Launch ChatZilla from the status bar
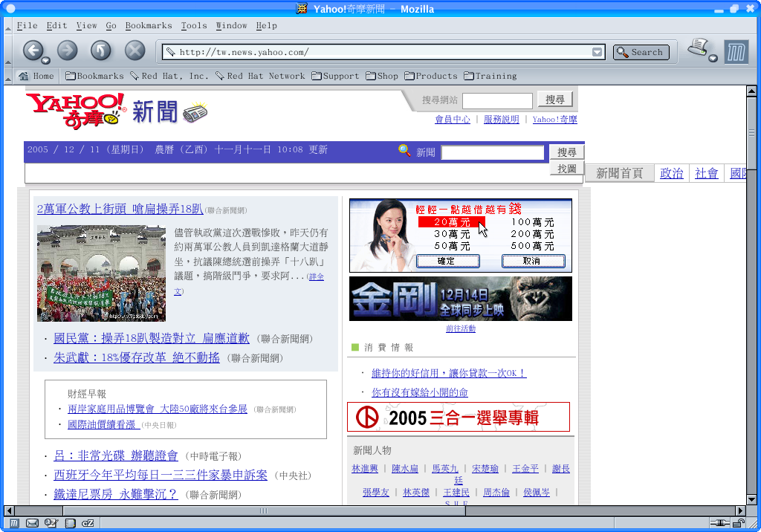 coord(88,523)
